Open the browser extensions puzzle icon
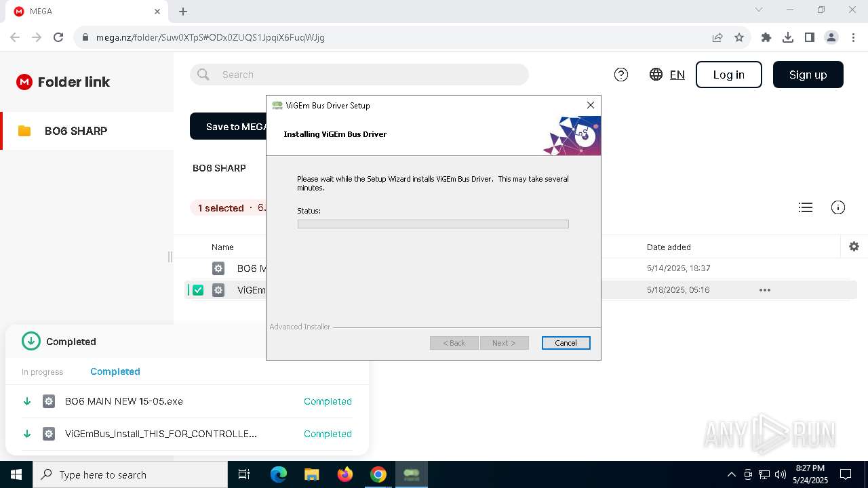 pos(766,37)
